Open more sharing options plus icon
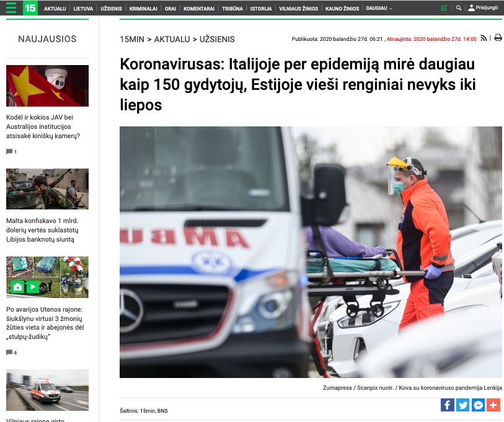Image resolution: width=504 pixels, height=422 pixels. pos(493,405)
